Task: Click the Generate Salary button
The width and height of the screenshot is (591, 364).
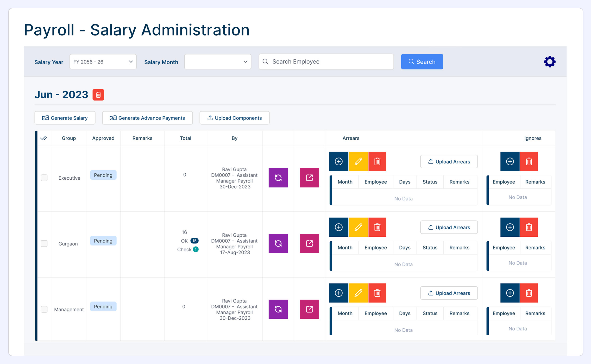Action: click(65, 118)
